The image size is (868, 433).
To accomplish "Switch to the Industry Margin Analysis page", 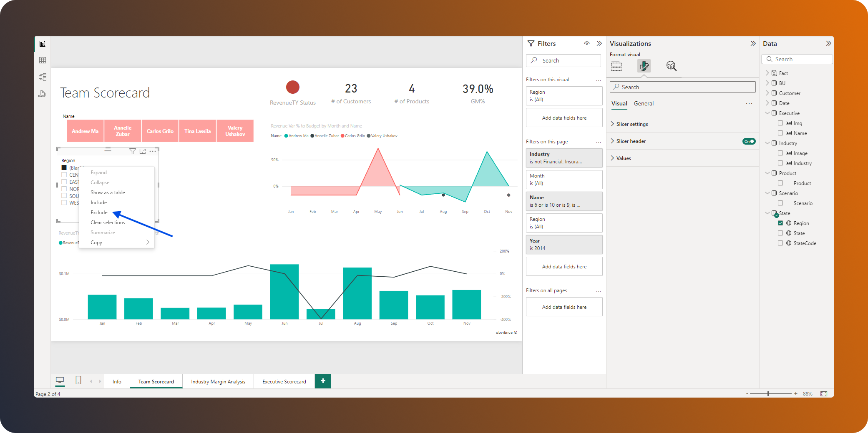I will 218,381.
